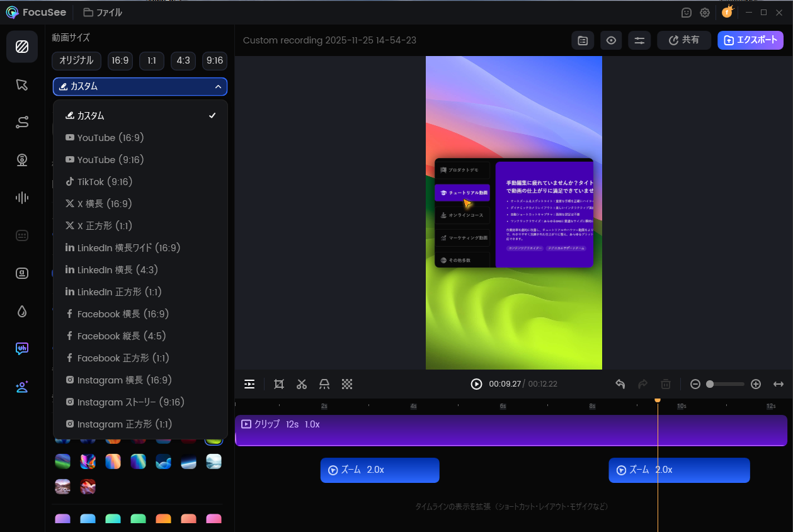Click the 共有 share button
This screenshot has height=532, width=793.
[x=683, y=40]
